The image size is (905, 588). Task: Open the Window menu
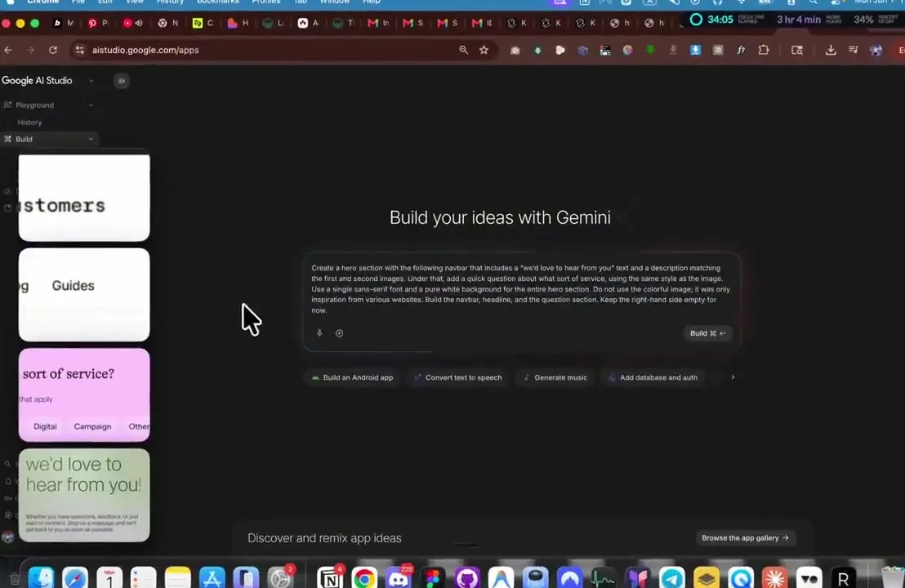pos(335,2)
